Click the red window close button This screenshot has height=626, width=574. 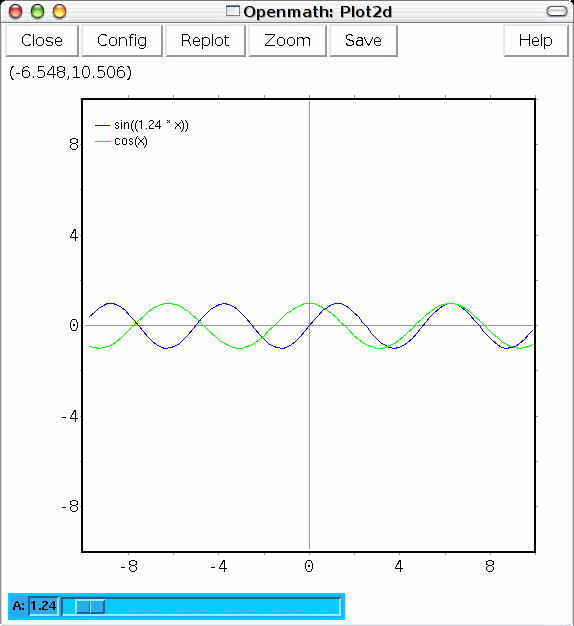click(15, 11)
